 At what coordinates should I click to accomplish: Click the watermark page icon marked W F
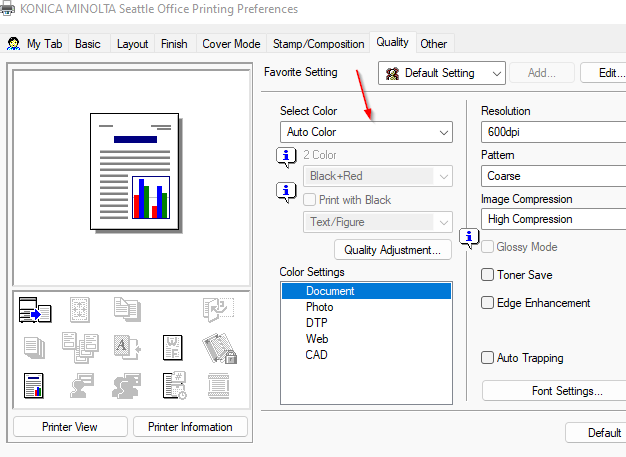pyautogui.click(x=173, y=347)
